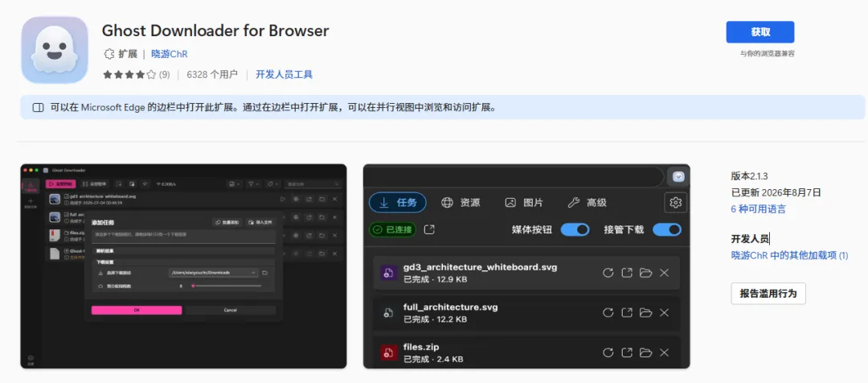
Task: Remove files.zip from popup list
Action: click(665, 352)
